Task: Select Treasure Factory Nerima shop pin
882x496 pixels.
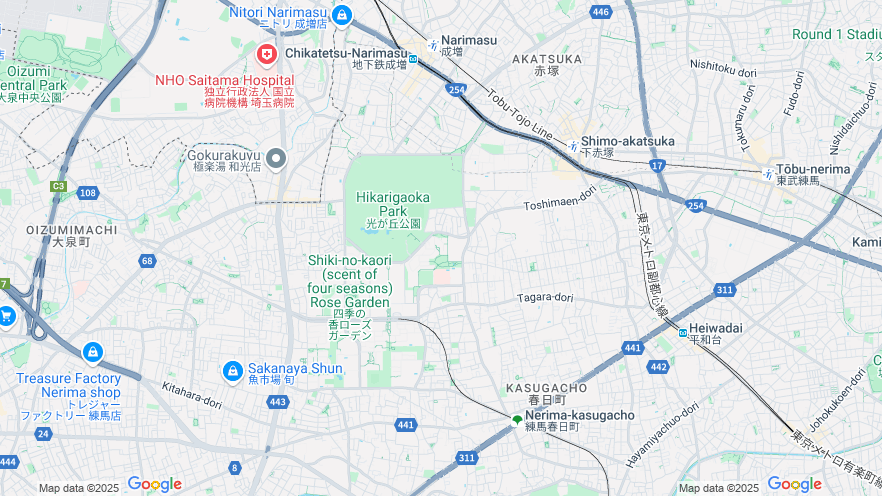Action: coord(93,353)
